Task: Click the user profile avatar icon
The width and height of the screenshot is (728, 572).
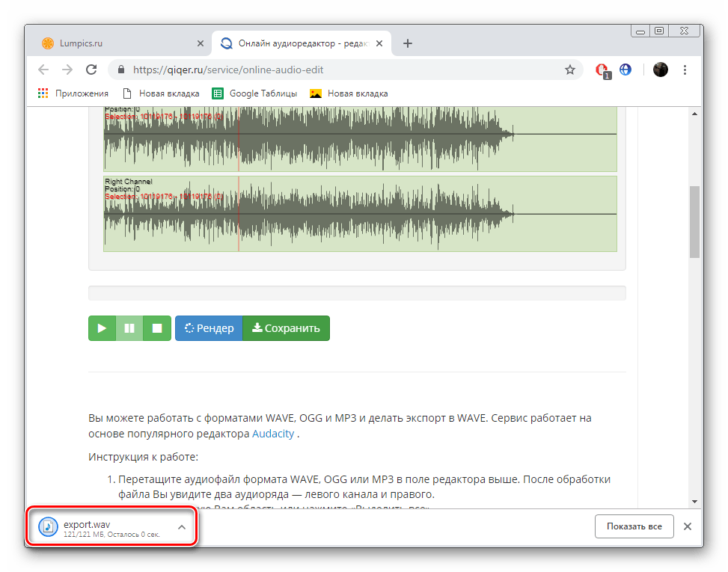Action: click(x=660, y=70)
